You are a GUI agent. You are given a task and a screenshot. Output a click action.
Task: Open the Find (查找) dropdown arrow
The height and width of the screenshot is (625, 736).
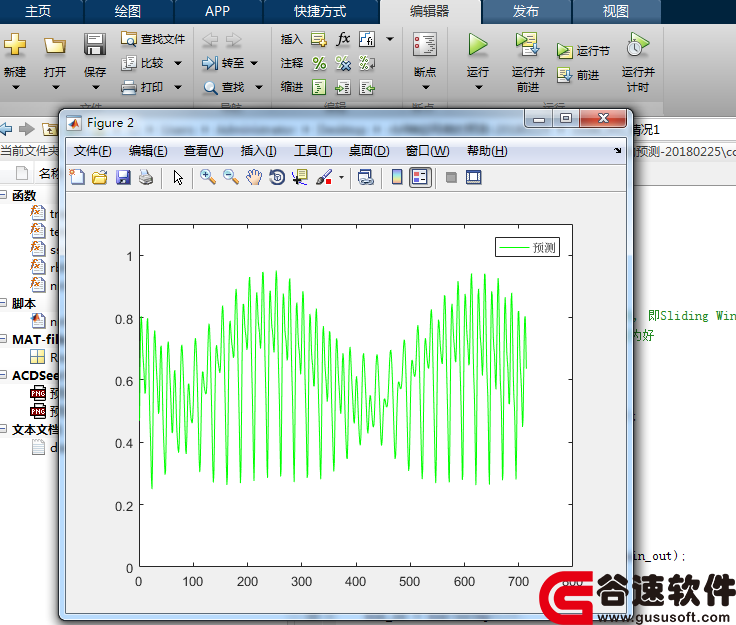[259, 87]
